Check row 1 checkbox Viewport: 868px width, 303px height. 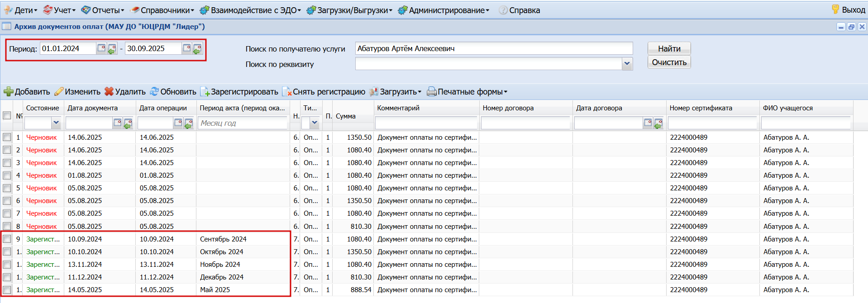pos(7,137)
